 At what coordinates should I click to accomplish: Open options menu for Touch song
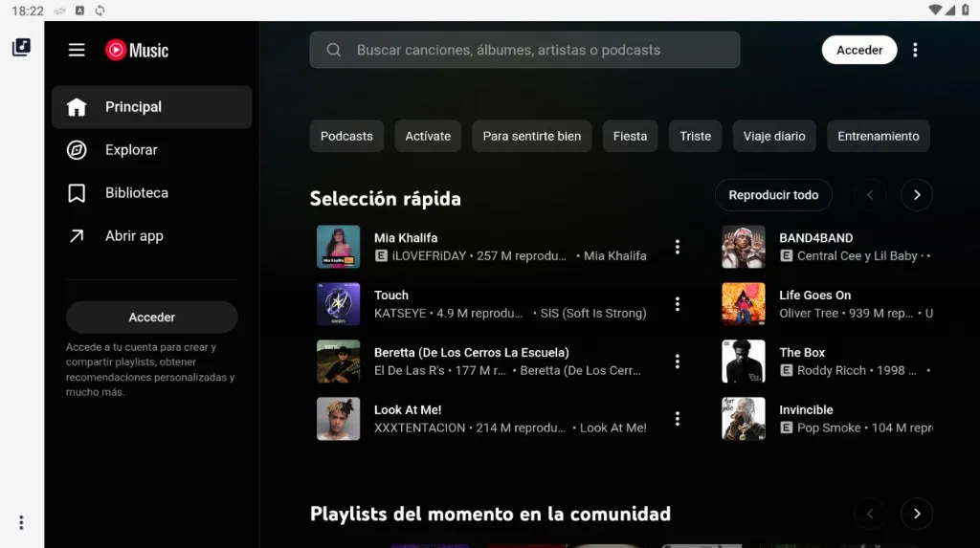point(678,304)
